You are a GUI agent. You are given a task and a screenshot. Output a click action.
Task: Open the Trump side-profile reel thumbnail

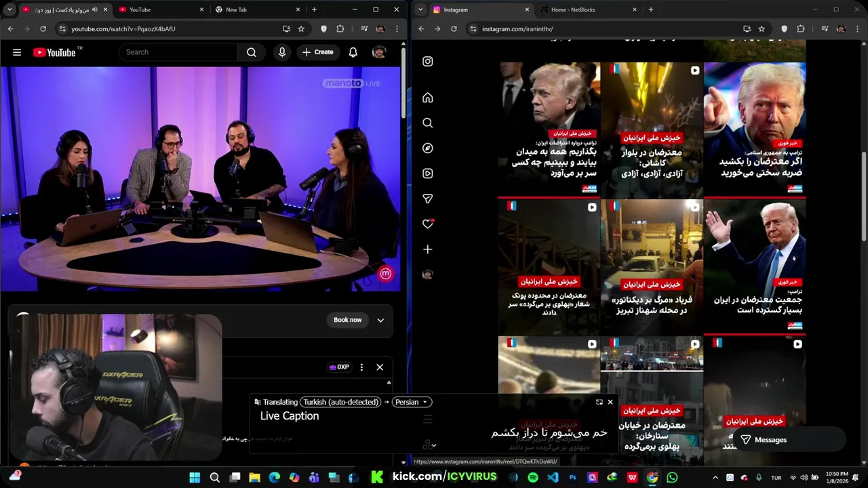(x=549, y=129)
